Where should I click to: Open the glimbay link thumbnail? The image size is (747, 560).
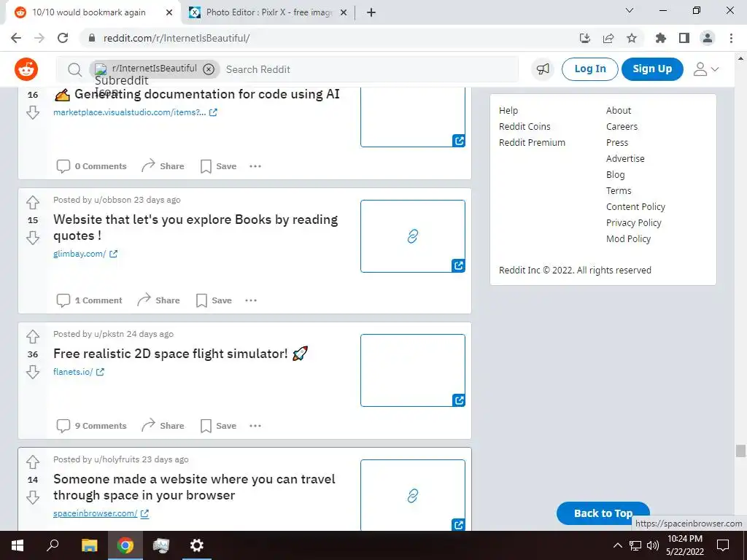413,236
